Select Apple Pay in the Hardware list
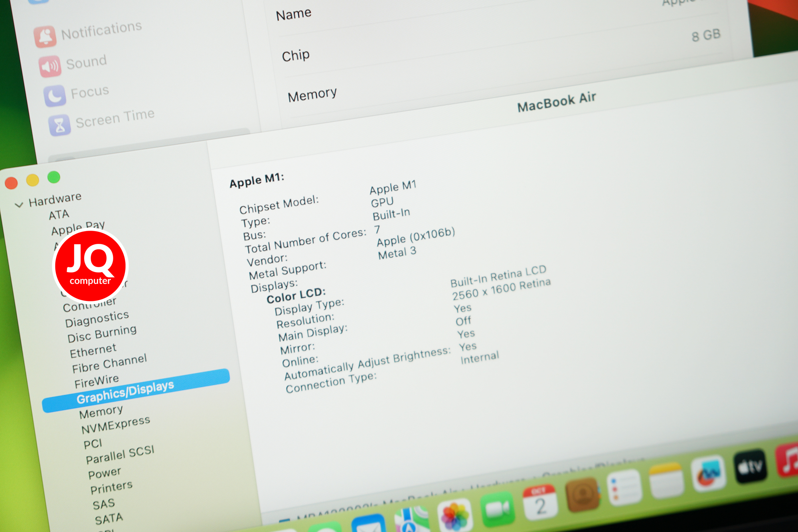 (78, 228)
